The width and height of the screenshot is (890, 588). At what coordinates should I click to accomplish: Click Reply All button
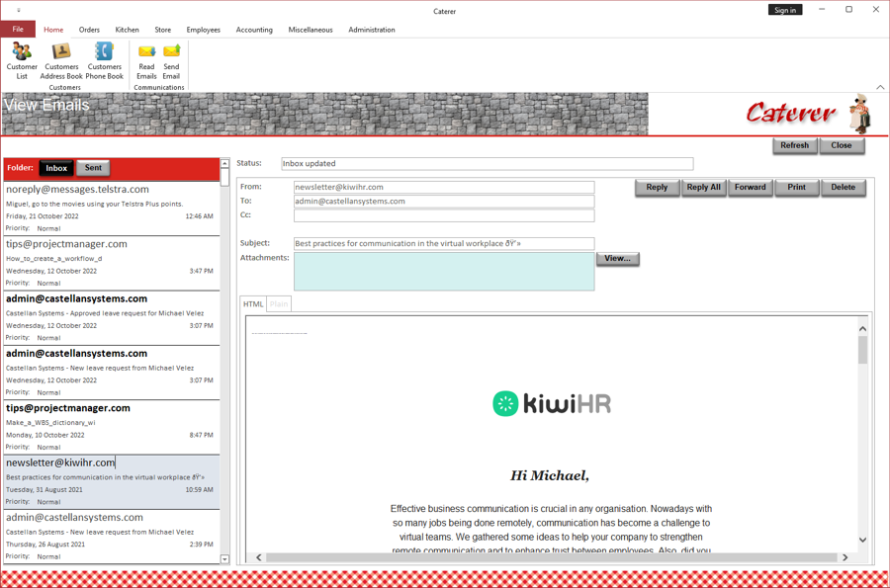click(703, 187)
